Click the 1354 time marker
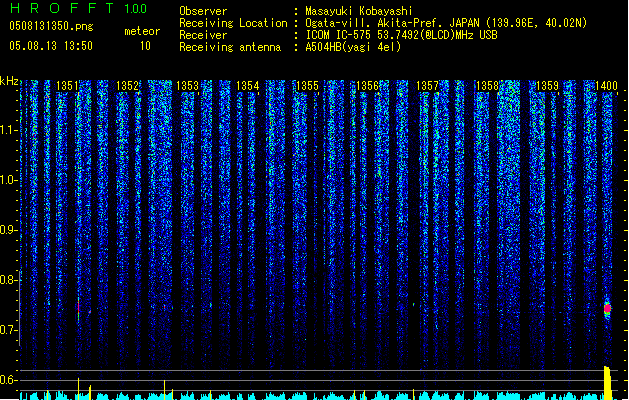629x400 pixels. pyautogui.click(x=248, y=85)
